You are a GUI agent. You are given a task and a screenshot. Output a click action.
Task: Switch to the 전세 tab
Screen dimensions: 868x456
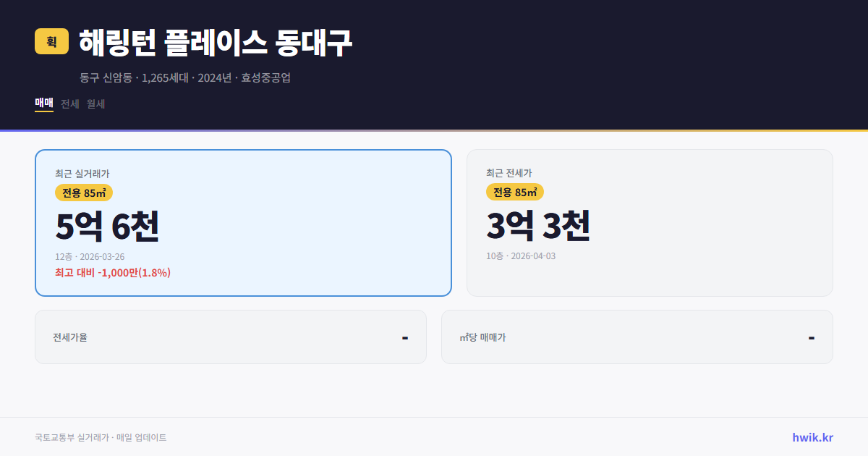pyautogui.click(x=69, y=104)
